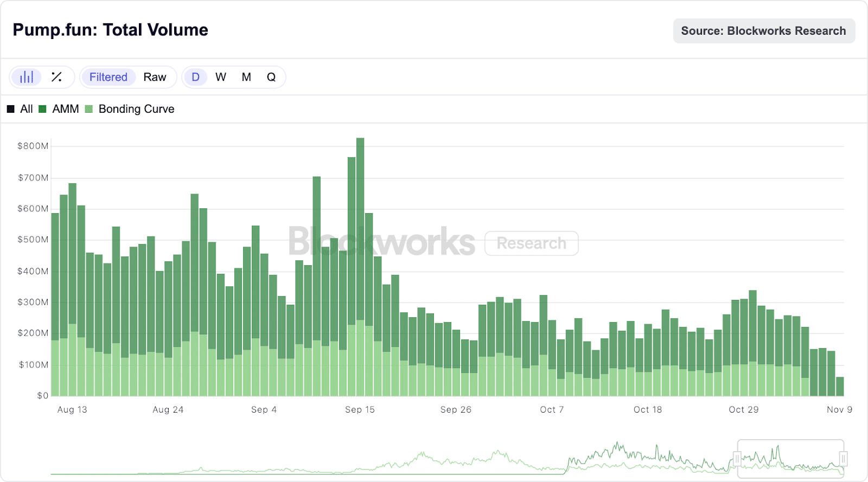Click the right range slider handle

[843, 459]
